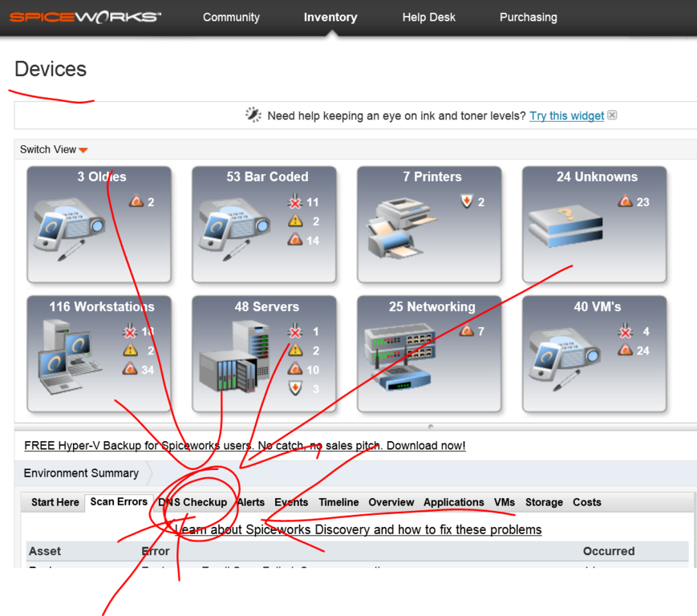Select Community in the top navigation
The height and width of the screenshot is (616, 697).
point(231,17)
